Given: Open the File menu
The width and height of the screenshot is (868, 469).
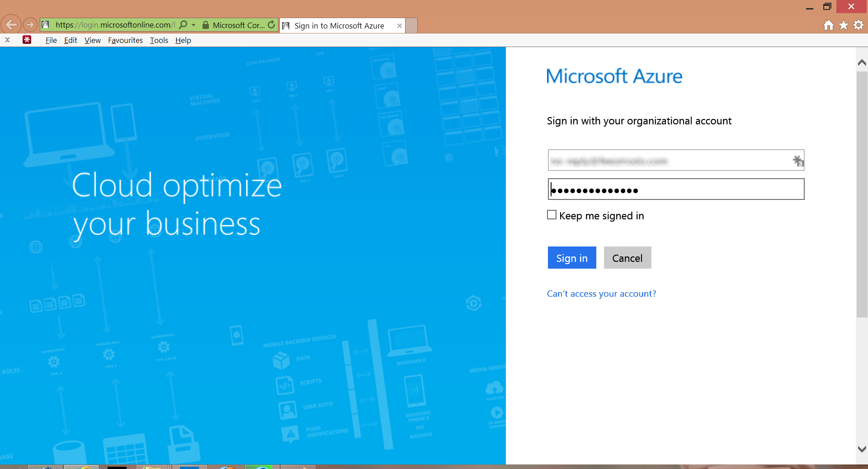Looking at the screenshot, I should 51,40.
